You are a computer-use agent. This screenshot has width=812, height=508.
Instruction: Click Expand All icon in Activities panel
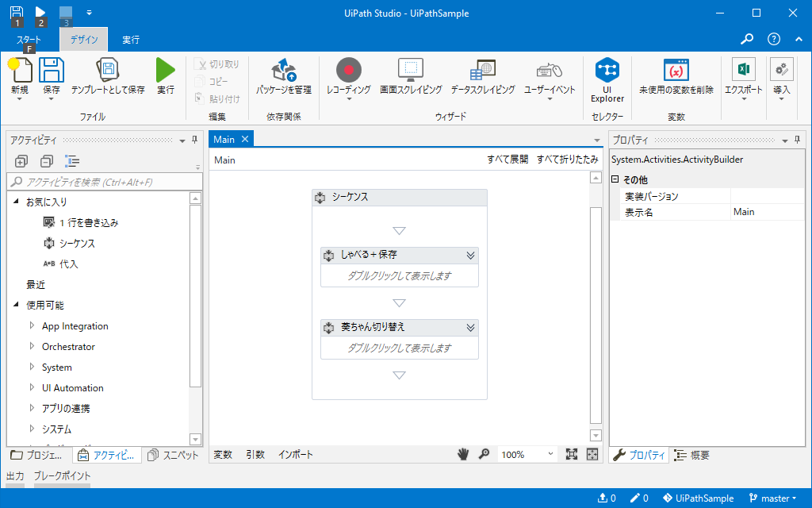pyautogui.click(x=21, y=161)
